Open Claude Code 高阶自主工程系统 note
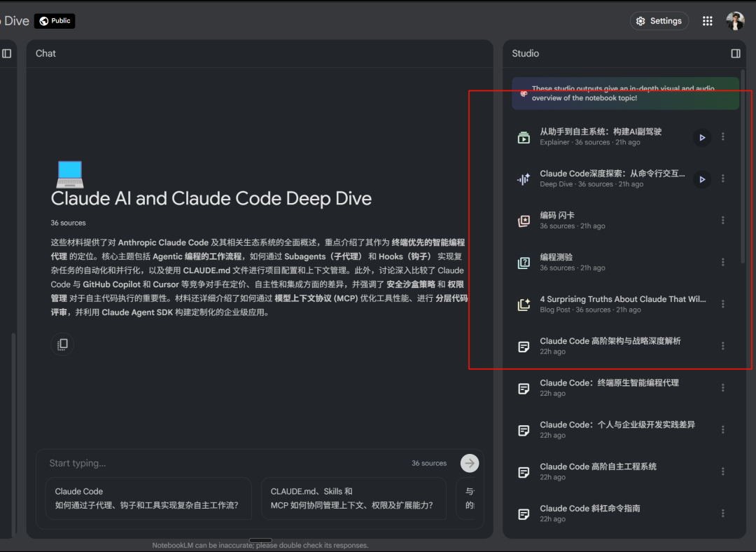The width and height of the screenshot is (756, 552). click(x=598, y=467)
